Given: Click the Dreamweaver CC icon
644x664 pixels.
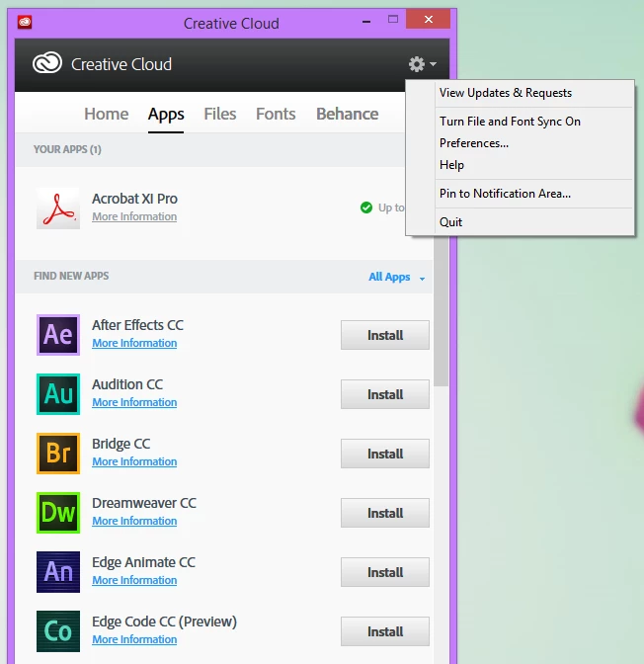Looking at the screenshot, I should 58,513.
